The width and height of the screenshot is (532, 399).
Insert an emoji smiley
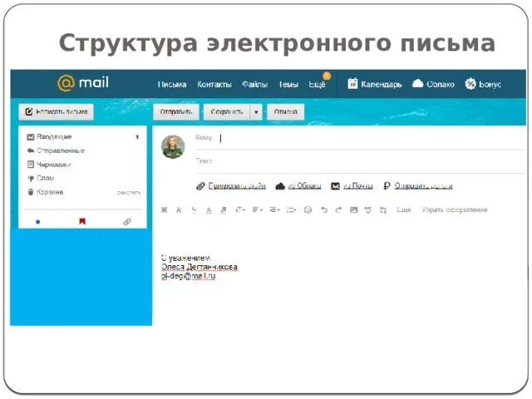coord(308,210)
